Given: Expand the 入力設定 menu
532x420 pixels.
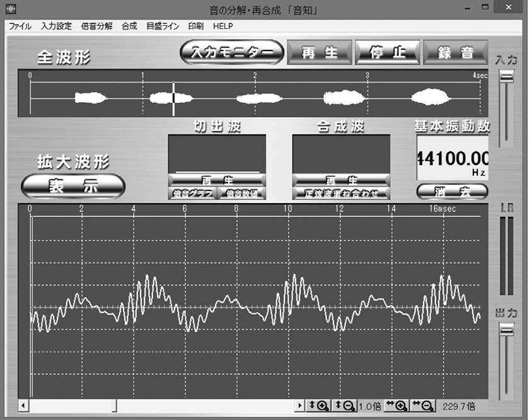Looking at the screenshot, I should [57, 26].
